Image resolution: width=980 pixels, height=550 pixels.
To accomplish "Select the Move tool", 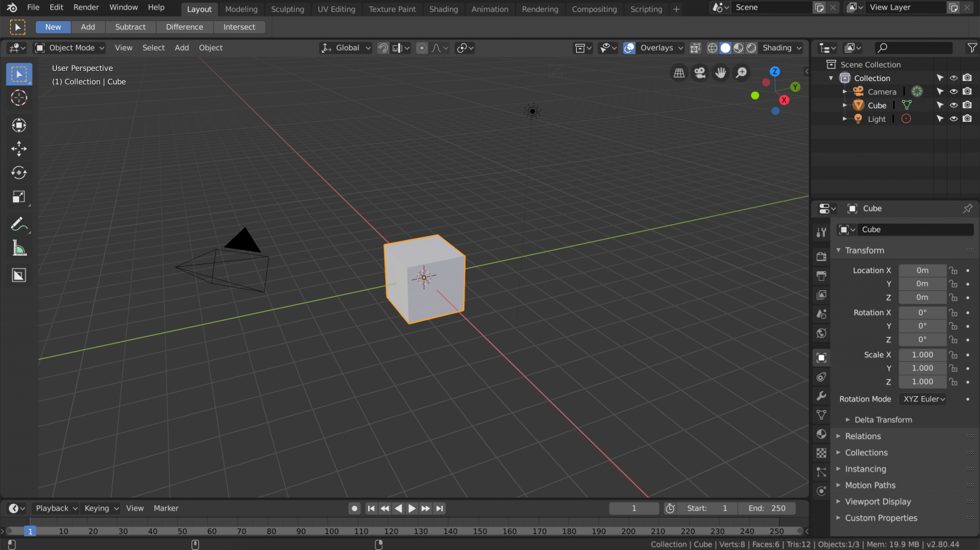I will coord(19,149).
